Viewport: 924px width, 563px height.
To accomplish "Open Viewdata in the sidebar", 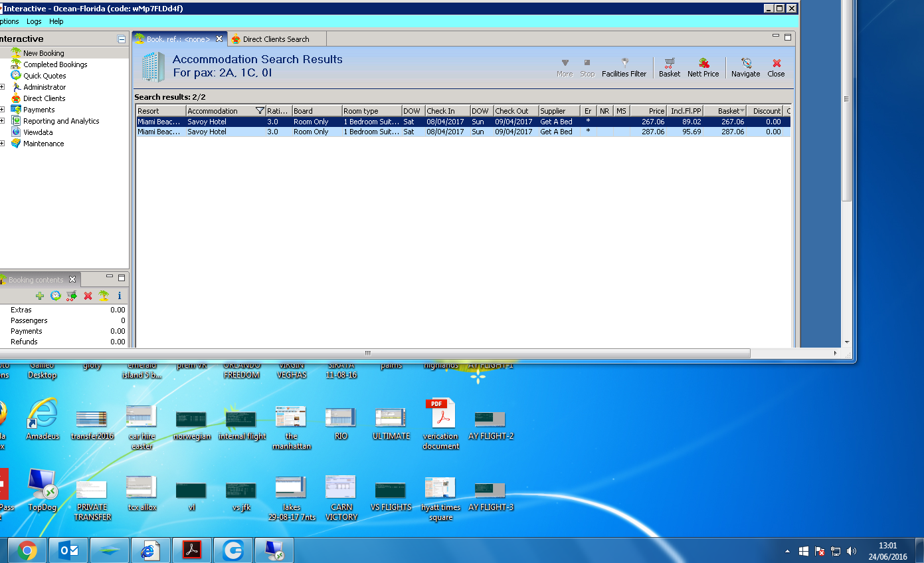I will [38, 132].
